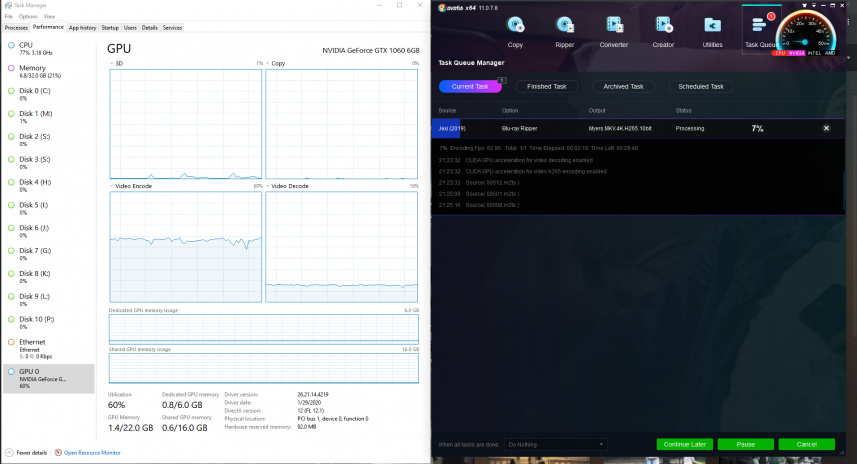Image resolution: width=857 pixels, height=464 pixels.
Task: Open the Options menu in Task Manager
Action: click(28, 16)
